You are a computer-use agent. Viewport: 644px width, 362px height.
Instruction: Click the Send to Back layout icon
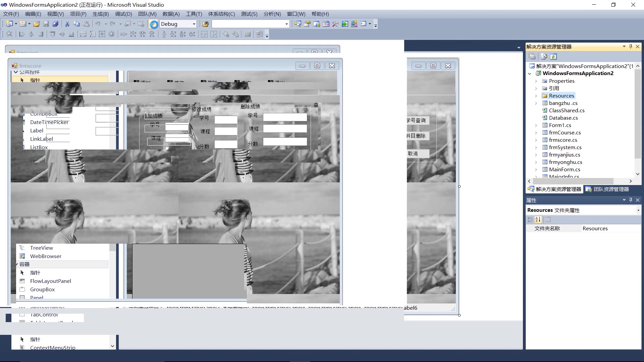[235, 34]
